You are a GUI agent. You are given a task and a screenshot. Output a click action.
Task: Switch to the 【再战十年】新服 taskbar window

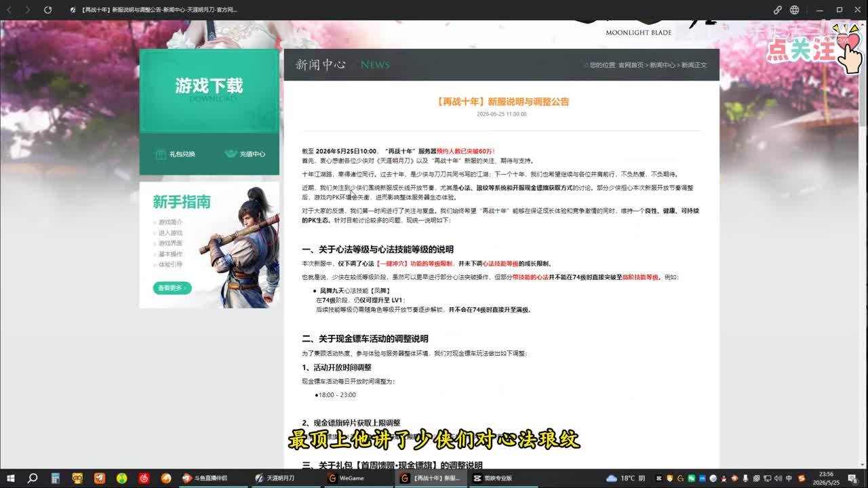click(x=431, y=478)
